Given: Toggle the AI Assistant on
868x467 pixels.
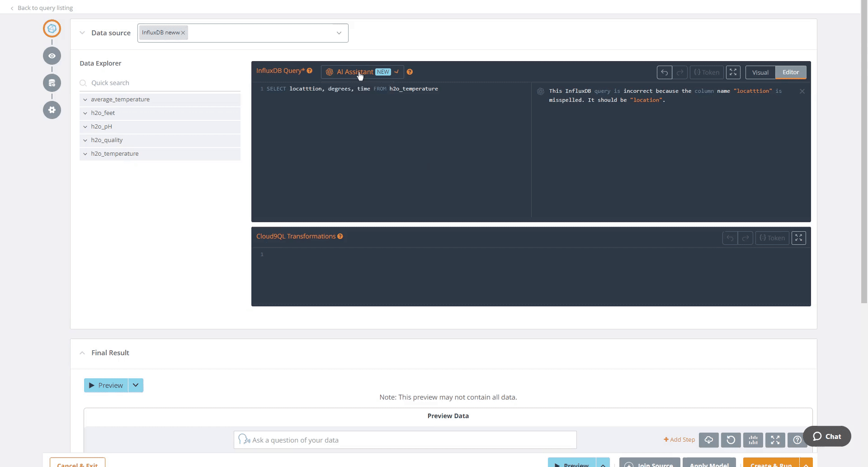Looking at the screenshot, I should tap(396, 72).
